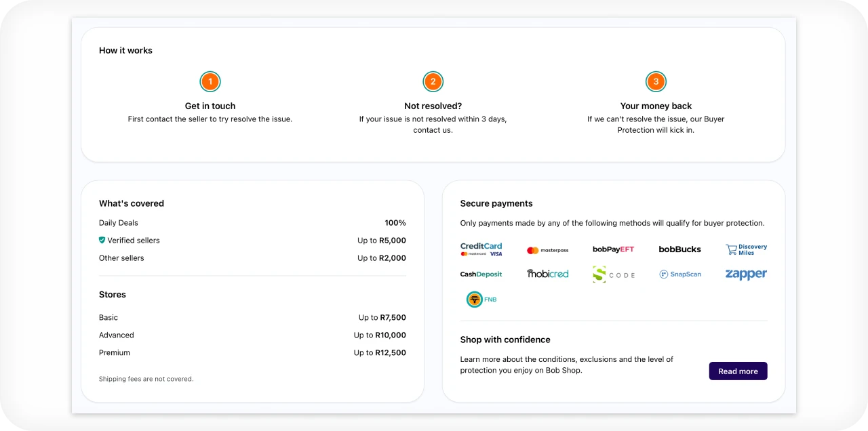This screenshot has width=868, height=431.
Task: Click the 'Not resolved?' step title
Action: point(433,106)
